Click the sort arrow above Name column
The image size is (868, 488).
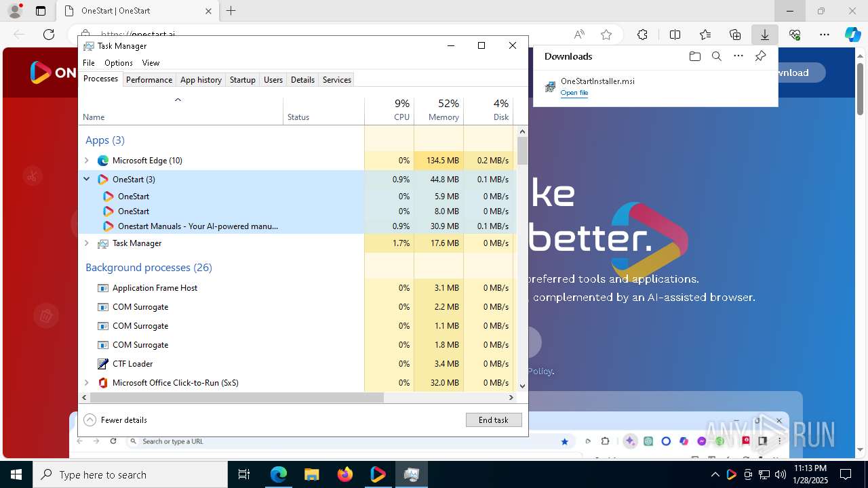[178, 100]
